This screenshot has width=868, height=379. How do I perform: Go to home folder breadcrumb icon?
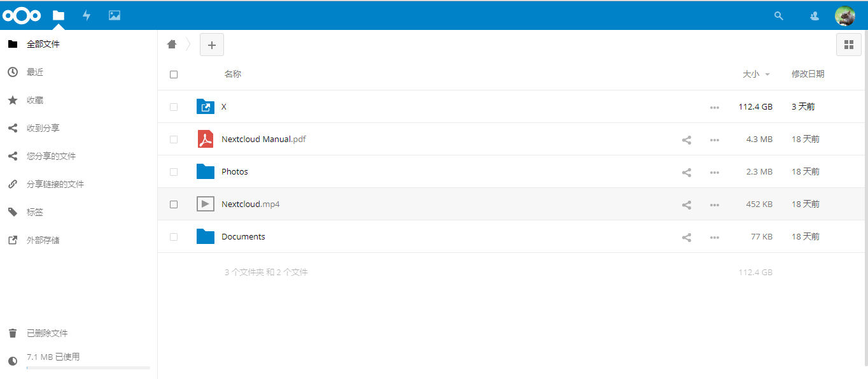click(x=172, y=44)
